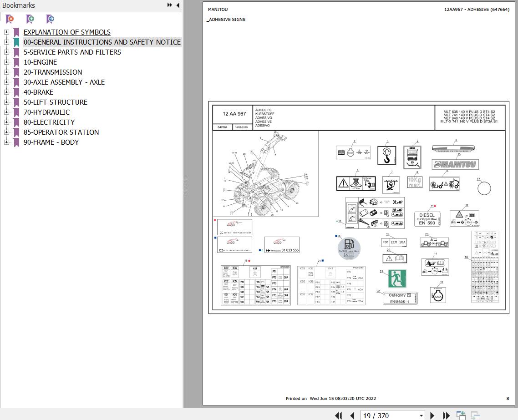Click the panel splitter grip handle
The height and width of the screenshot is (420, 518).
[185, 186]
